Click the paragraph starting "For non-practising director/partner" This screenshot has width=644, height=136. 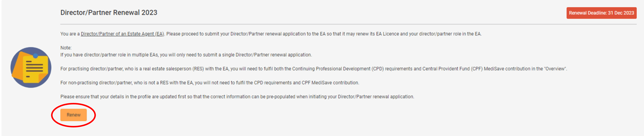pyautogui.click(x=210, y=83)
